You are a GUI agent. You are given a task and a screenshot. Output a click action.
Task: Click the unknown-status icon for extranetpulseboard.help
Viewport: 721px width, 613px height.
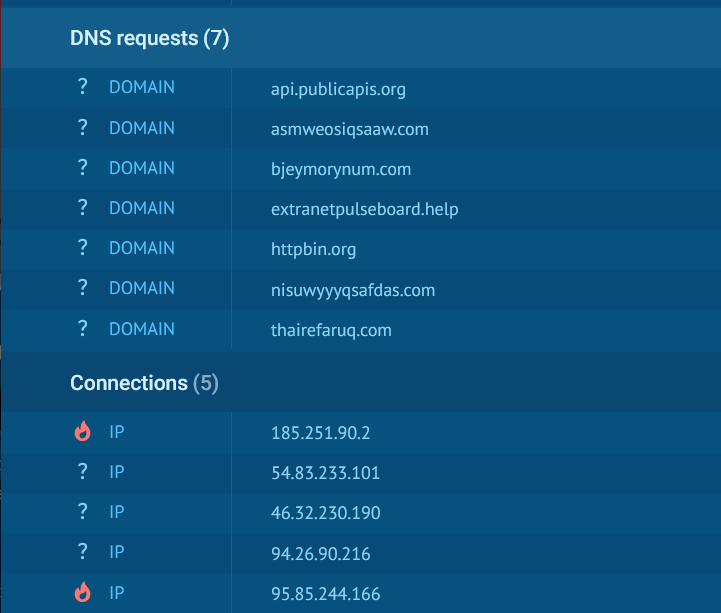82,207
